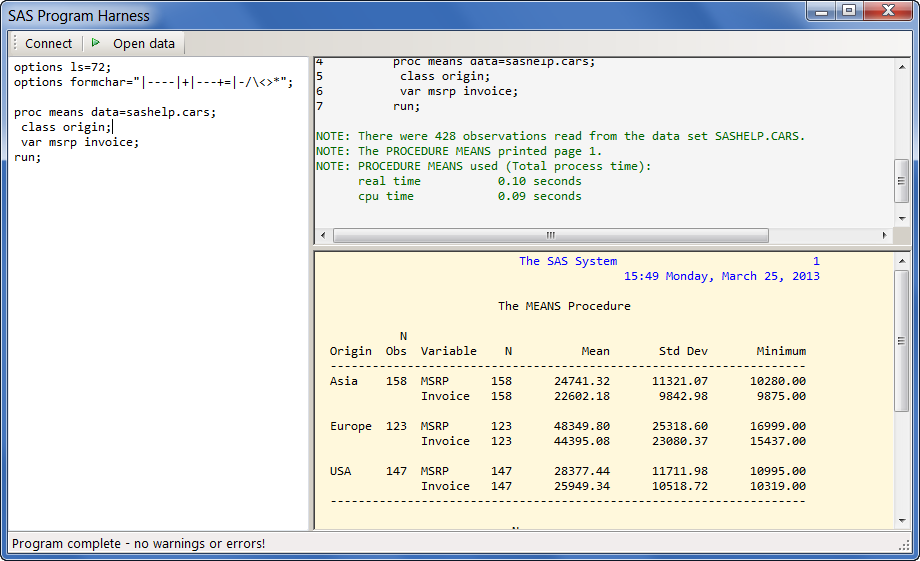Click the 428 observations NOTE in log
This screenshot has height=561, width=920.
point(560,136)
